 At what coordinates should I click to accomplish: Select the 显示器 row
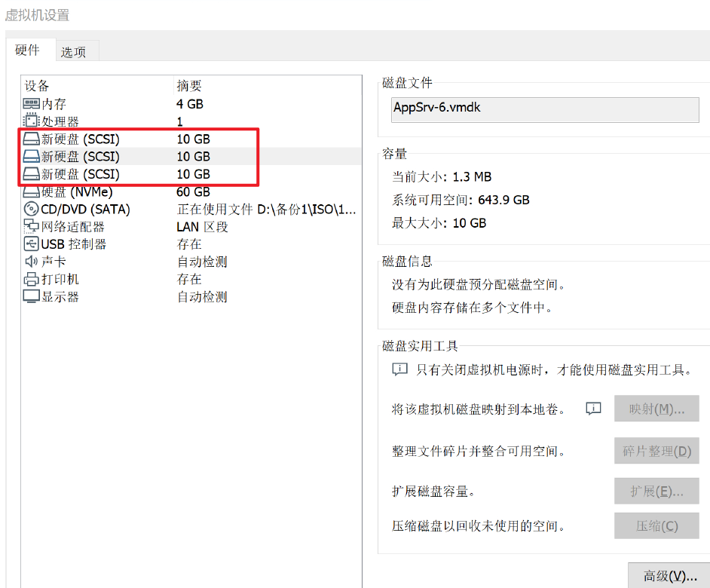click(x=191, y=297)
